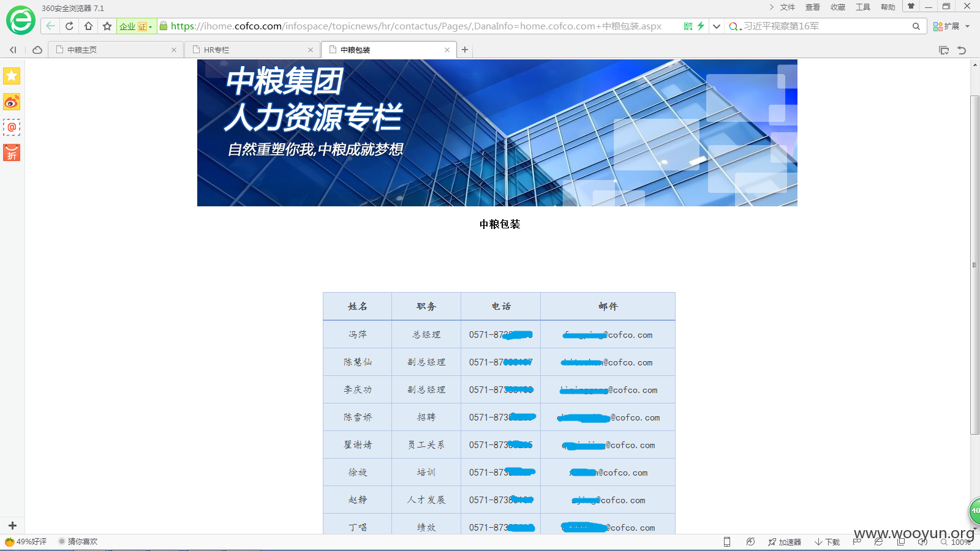980x551 pixels.
Task: Click the vertical scrollbar thumb
Action: 974,265
